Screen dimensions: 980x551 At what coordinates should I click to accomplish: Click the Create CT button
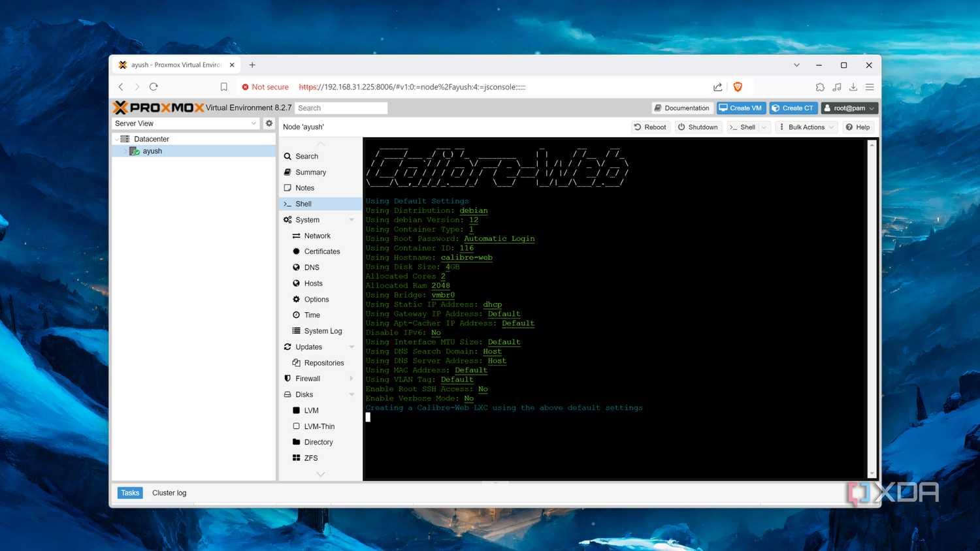793,108
